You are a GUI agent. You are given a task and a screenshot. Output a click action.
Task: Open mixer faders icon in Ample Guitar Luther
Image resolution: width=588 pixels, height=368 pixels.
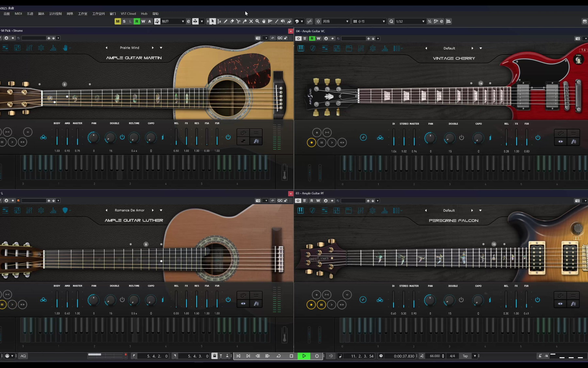(x=29, y=210)
